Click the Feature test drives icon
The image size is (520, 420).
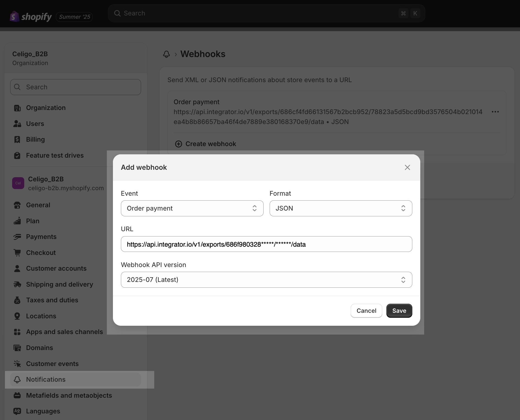pos(17,155)
